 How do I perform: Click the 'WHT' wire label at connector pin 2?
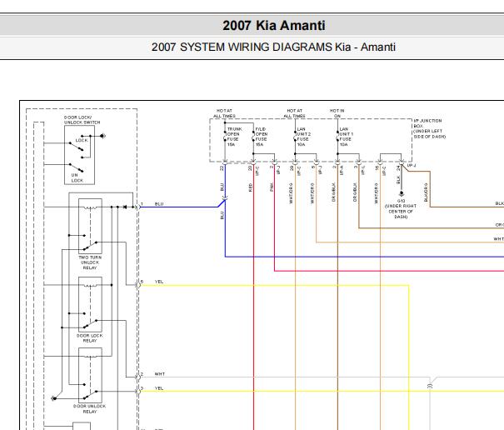(x=160, y=374)
